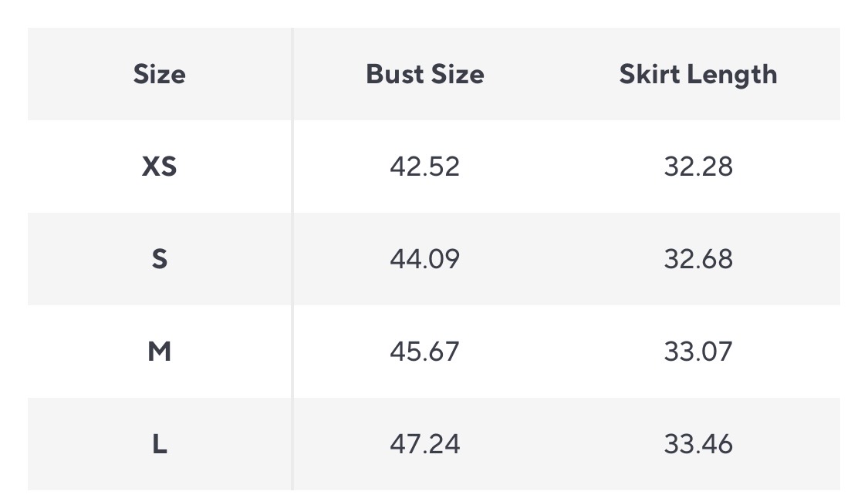Click skirt length value 33.07
868x498 pixels.
[x=697, y=352]
